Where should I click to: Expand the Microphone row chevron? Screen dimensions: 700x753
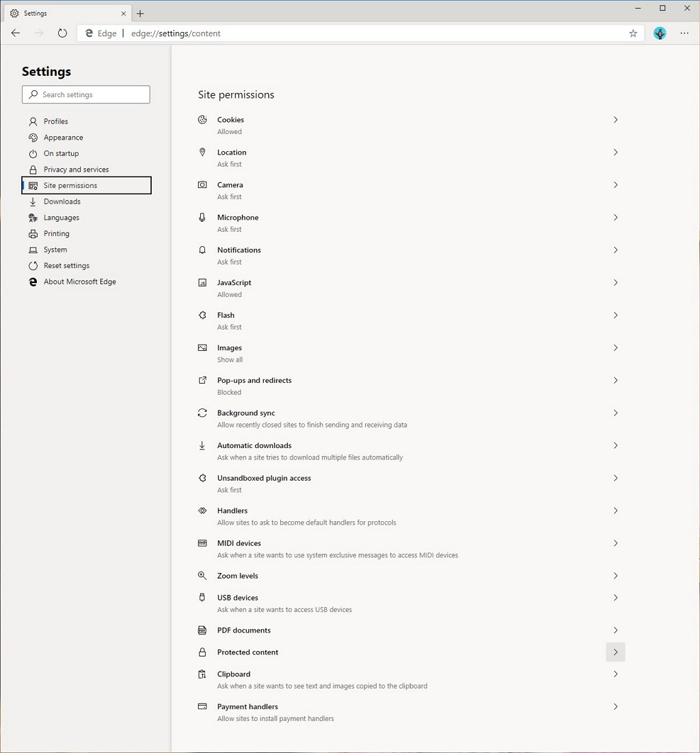point(615,217)
